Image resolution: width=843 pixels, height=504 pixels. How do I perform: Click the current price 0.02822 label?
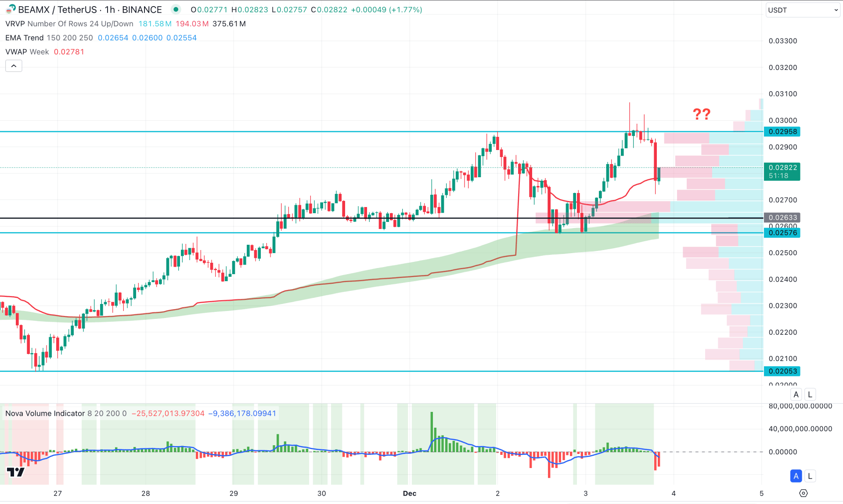click(x=782, y=172)
